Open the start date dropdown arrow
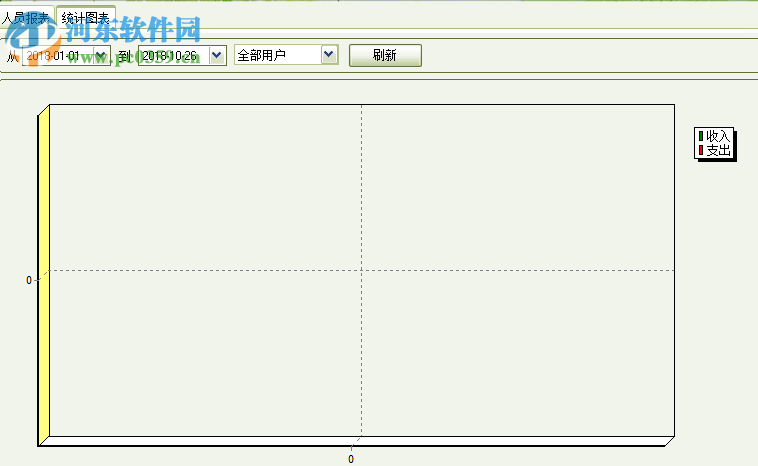This screenshot has width=758, height=466. coord(101,56)
